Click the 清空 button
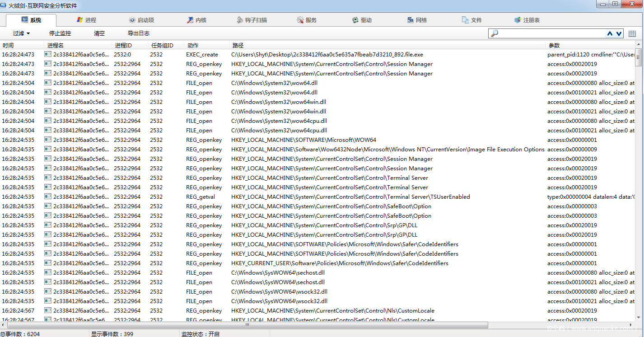Image resolution: width=644 pixels, height=337 pixels. tap(99, 33)
